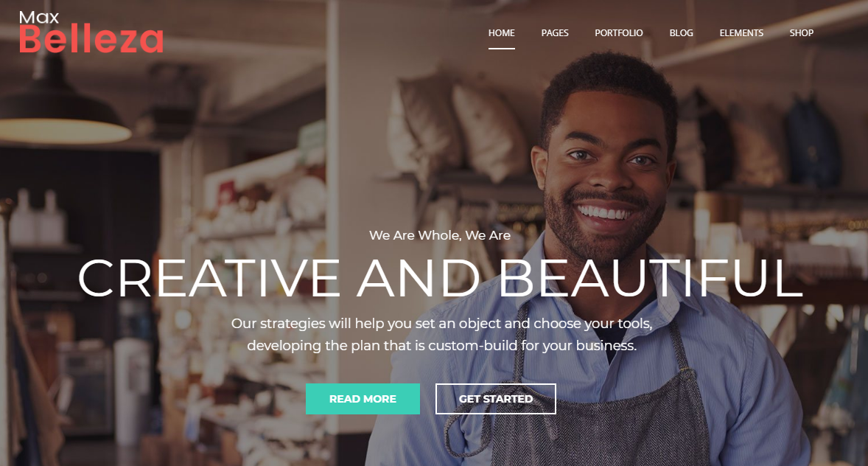Click the white underline beneath HOME

click(x=502, y=48)
